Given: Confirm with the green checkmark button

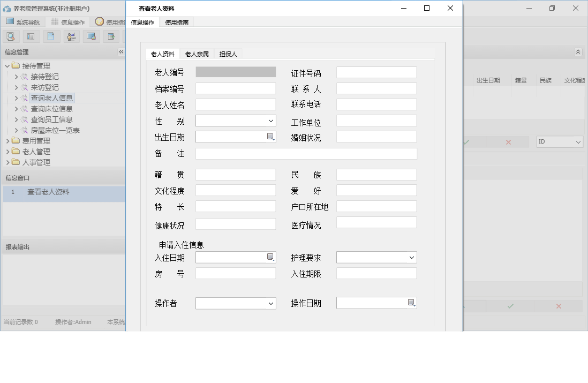Looking at the screenshot, I should point(509,306).
